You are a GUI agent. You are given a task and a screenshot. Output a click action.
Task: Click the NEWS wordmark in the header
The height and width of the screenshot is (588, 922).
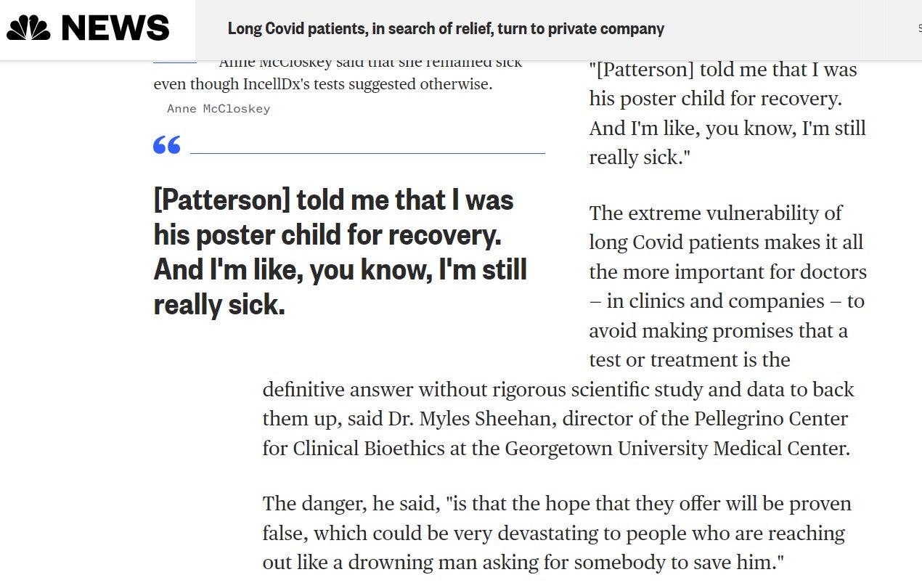coord(115,28)
